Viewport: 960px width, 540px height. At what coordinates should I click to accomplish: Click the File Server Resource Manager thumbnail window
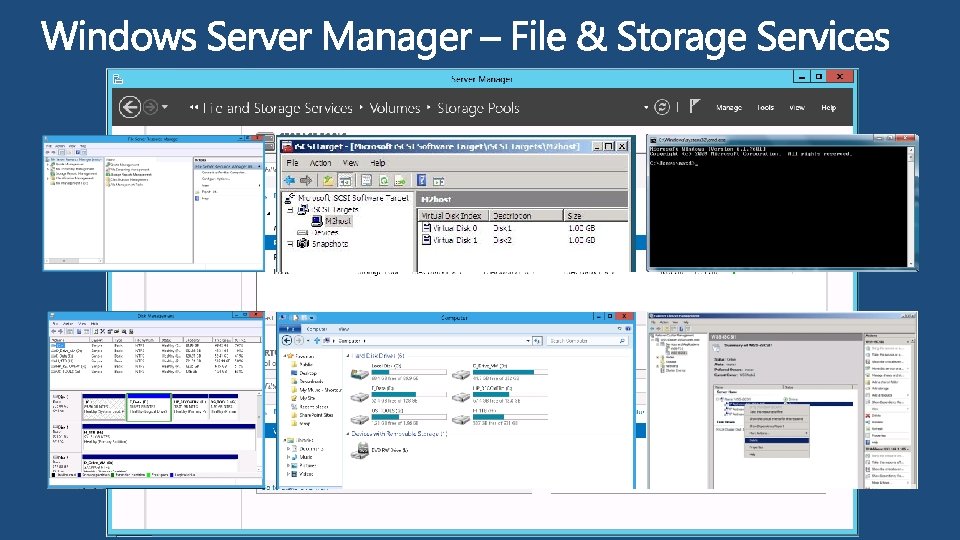pos(153,203)
